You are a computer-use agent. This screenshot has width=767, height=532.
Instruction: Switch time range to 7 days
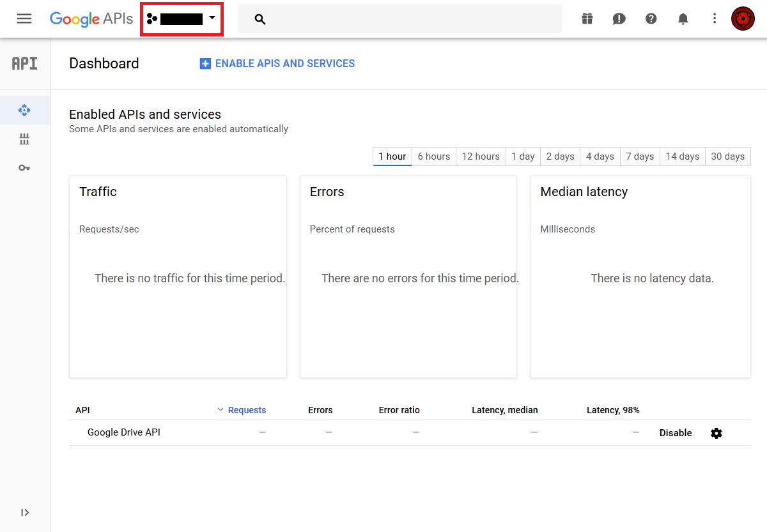[639, 156]
